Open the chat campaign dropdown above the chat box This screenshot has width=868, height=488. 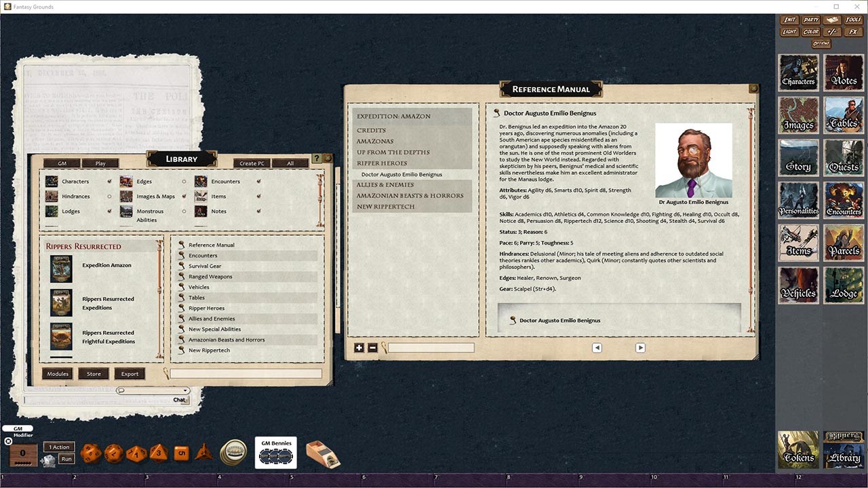tap(184, 390)
